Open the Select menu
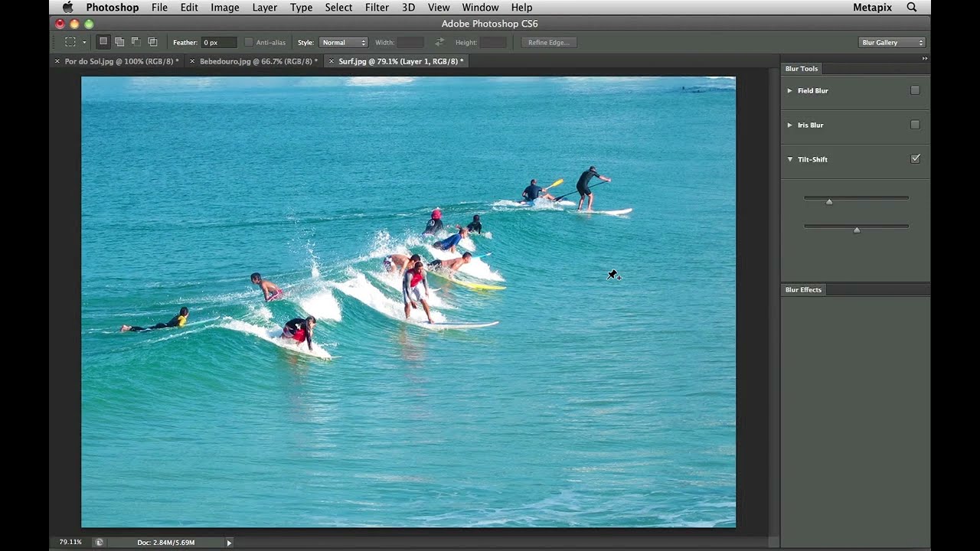Image resolution: width=980 pixels, height=551 pixels. click(338, 8)
